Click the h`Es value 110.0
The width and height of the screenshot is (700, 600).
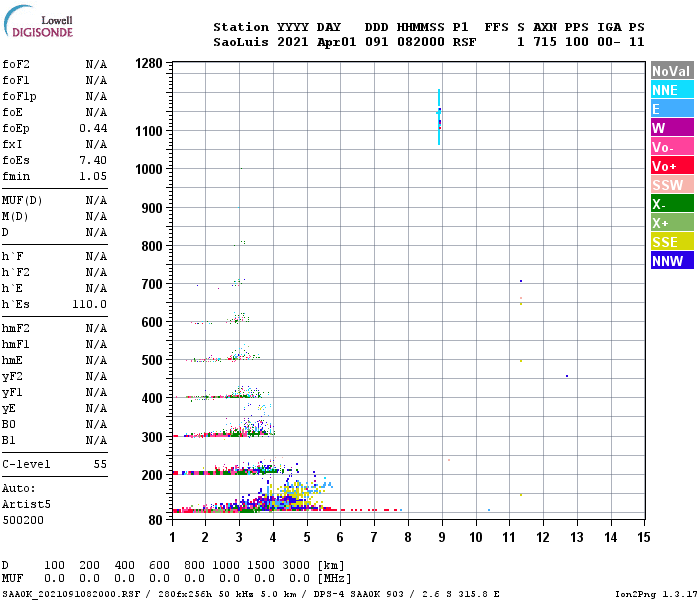[x=89, y=304]
